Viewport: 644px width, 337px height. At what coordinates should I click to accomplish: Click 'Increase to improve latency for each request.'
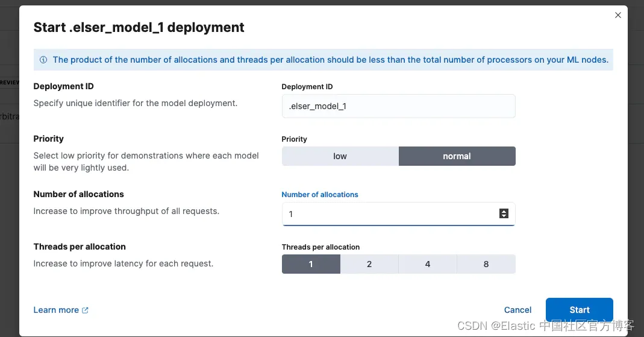click(123, 263)
